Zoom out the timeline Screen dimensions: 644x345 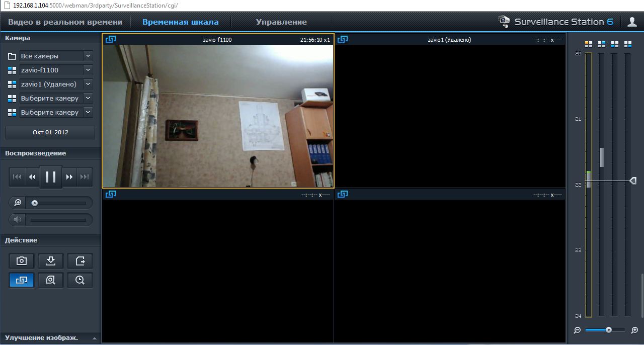[x=577, y=330]
